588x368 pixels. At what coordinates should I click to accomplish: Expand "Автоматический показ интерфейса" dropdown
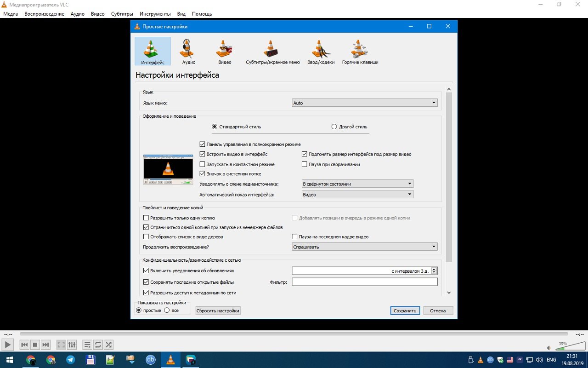pos(357,195)
